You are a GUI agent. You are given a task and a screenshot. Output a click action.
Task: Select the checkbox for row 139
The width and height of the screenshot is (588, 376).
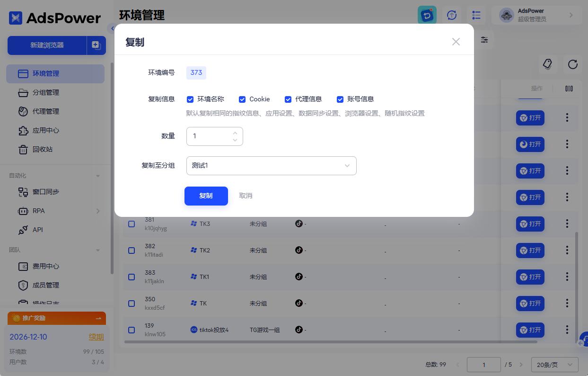click(x=132, y=330)
